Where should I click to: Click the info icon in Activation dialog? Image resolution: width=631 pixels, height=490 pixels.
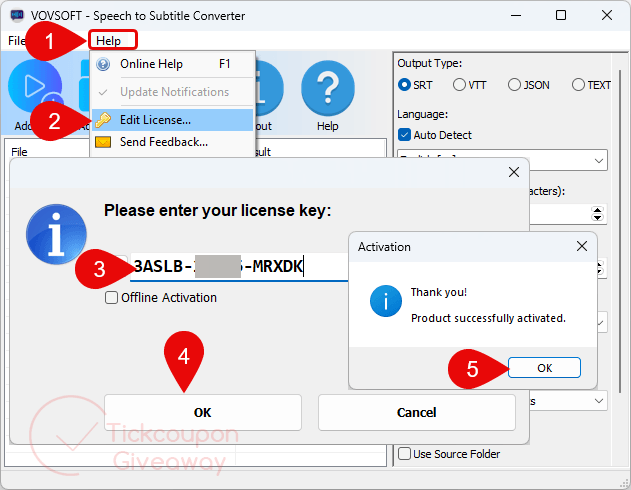click(386, 301)
